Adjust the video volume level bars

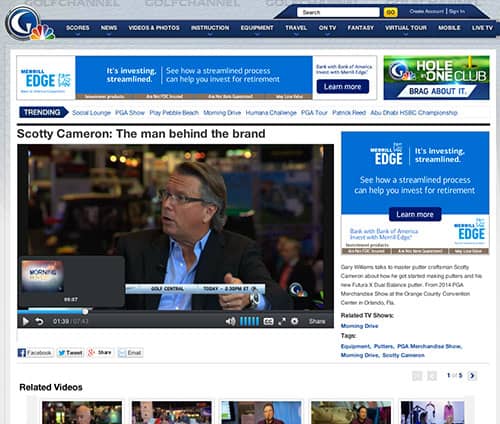point(249,321)
